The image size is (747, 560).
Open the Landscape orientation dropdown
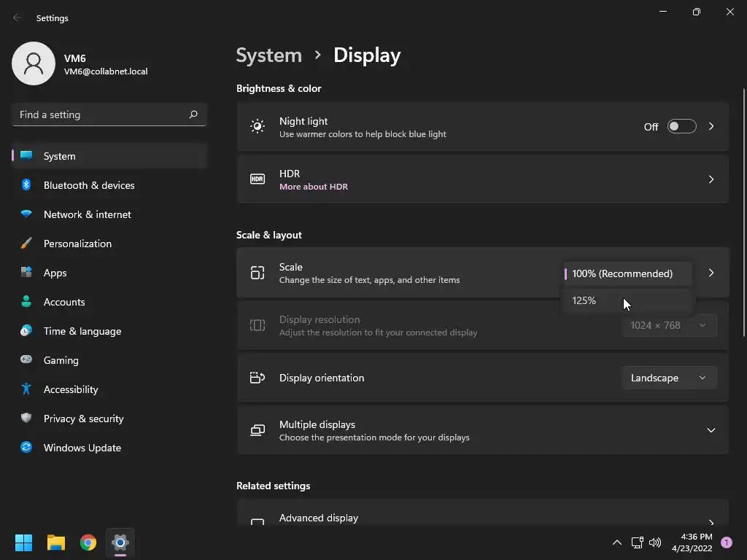[x=669, y=378]
